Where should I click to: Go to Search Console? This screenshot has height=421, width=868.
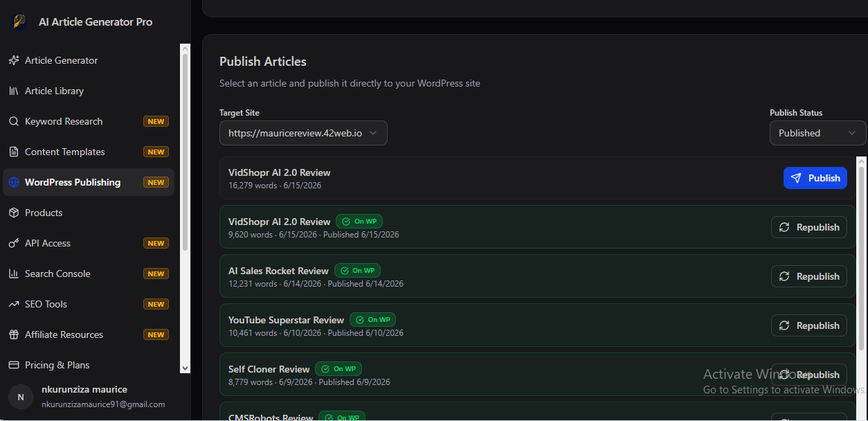pyautogui.click(x=89, y=274)
